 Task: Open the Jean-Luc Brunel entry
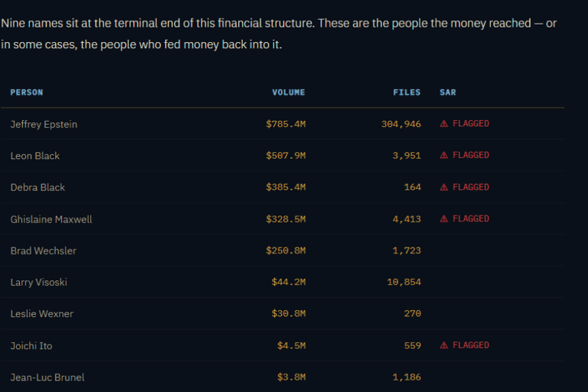[x=47, y=377]
